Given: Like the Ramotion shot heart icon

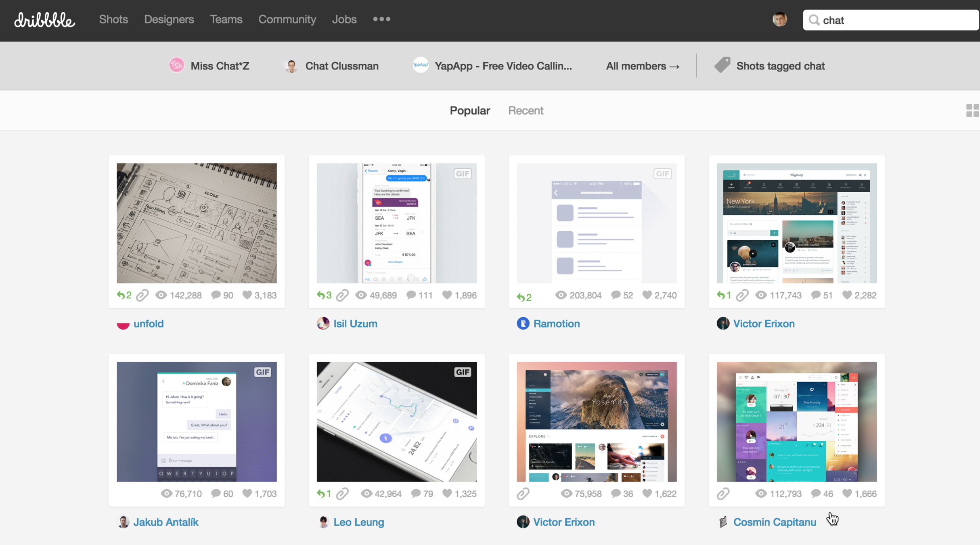Looking at the screenshot, I should click(x=647, y=295).
